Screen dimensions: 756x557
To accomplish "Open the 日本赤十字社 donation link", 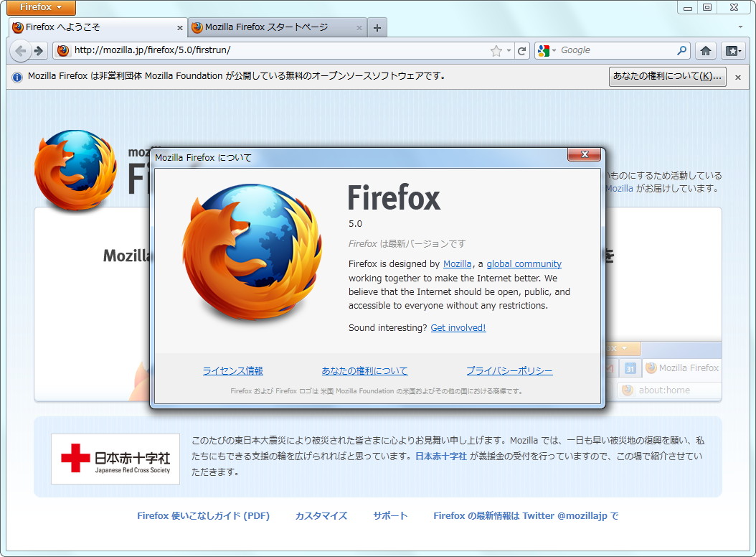I will (x=439, y=455).
